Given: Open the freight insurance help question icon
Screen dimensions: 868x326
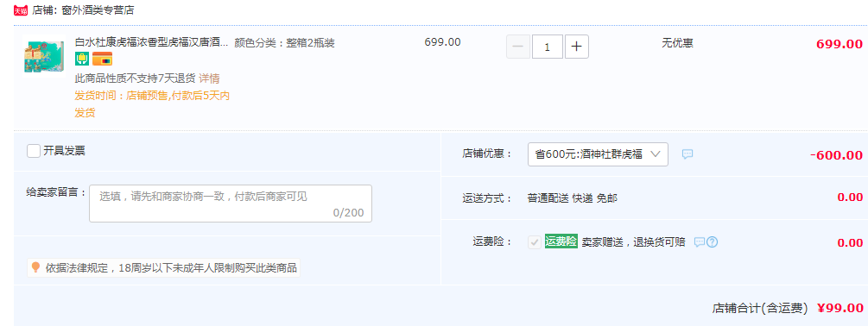Looking at the screenshot, I should tap(712, 242).
